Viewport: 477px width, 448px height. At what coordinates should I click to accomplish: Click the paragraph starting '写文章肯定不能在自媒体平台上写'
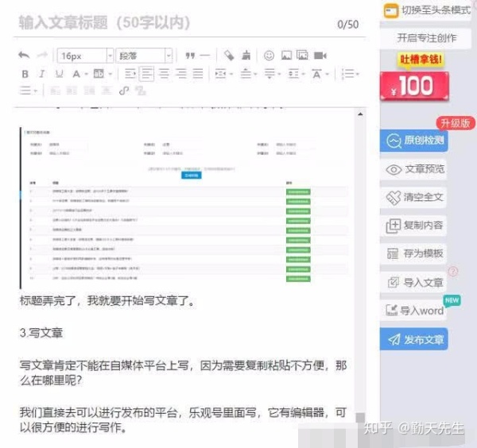point(183,373)
